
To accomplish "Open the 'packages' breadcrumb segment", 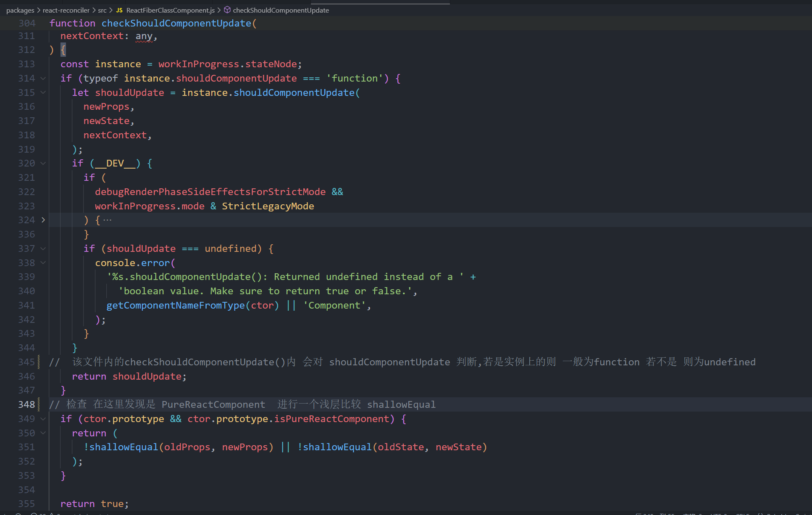I will tap(20, 10).
